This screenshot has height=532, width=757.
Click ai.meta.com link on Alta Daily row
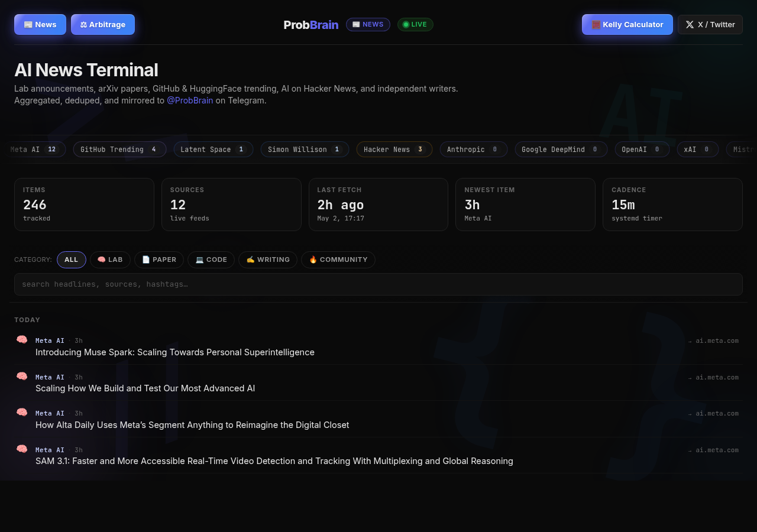(x=713, y=413)
